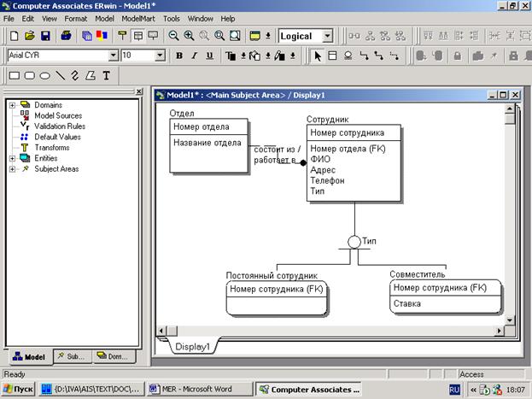Viewport: 532px width, 399px height.
Task: Open the Arial CYR font dropdown
Action: pyautogui.click(x=113, y=56)
